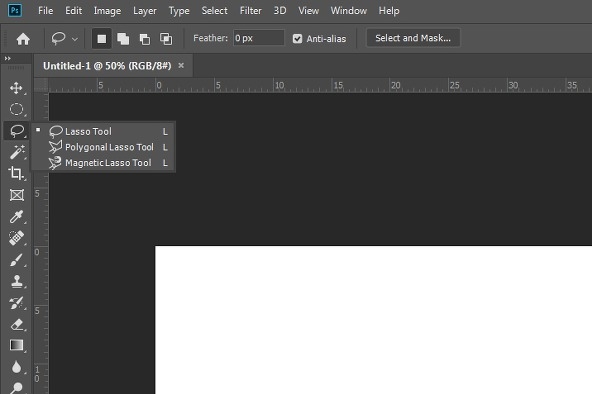Image resolution: width=592 pixels, height=394 pixels.
Task: Open the View menu
Action: [308, 11]
